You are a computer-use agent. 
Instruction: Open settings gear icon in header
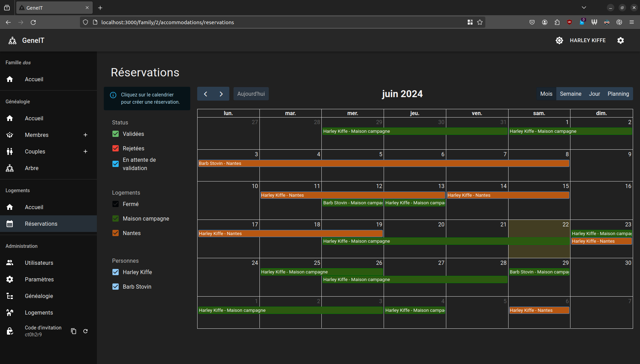621,40
